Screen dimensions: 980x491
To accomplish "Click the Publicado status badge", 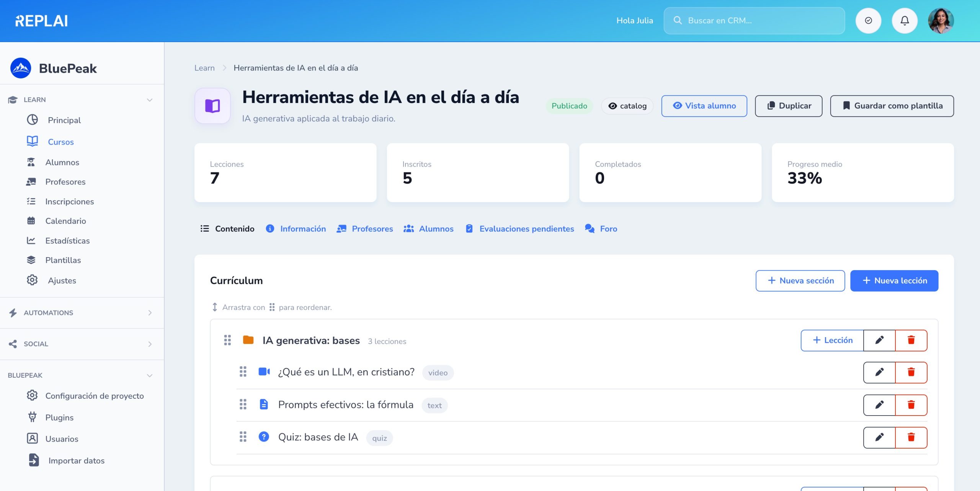I will tap(569, 106).
